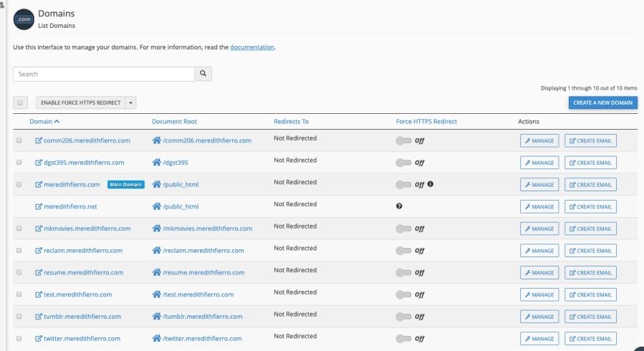Check the box for dgst395.meredithfierro.com
Viewport: 644px width, 351px height.
tap(19, 162)
